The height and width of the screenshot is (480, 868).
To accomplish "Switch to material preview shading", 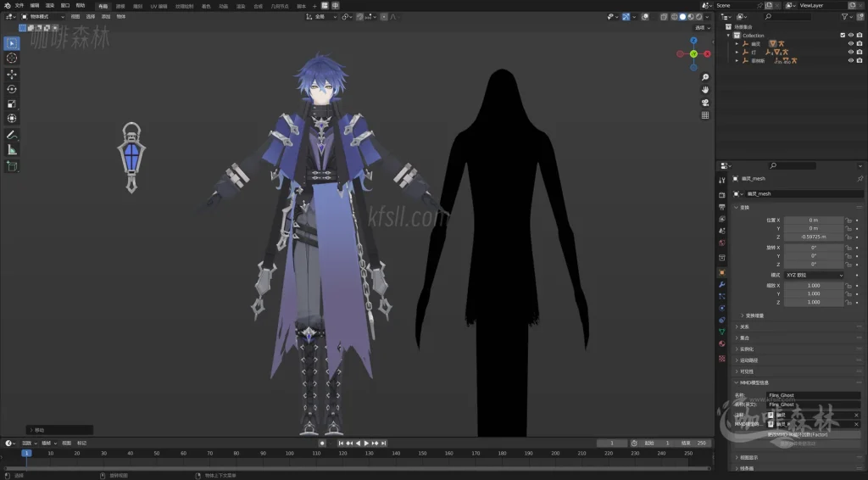I will pos(691,17).
